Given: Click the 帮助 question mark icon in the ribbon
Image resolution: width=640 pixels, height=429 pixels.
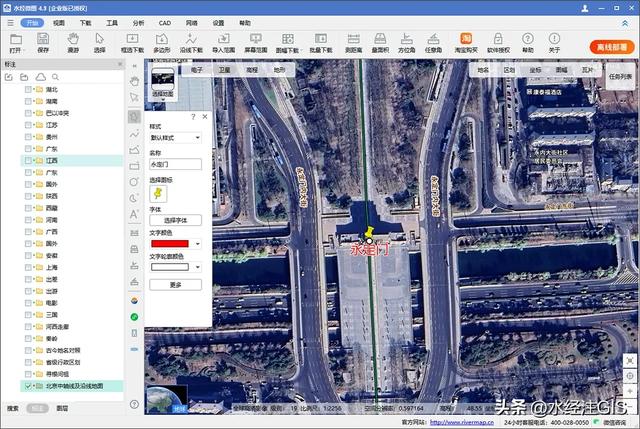Looking at the screenshot, I should click(528, 39).
